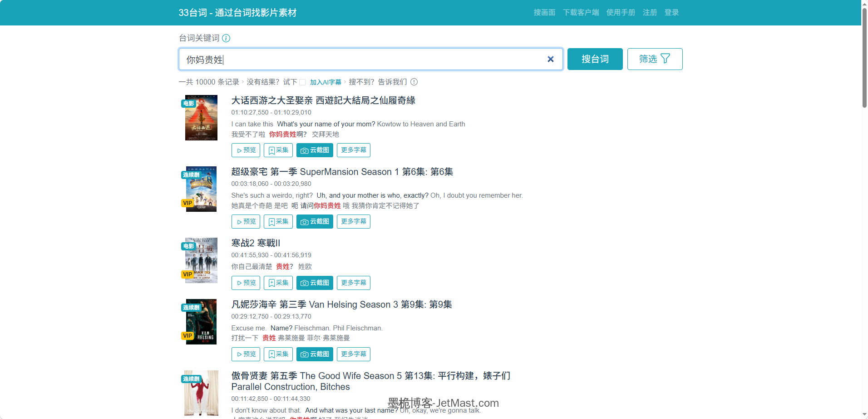Click timestamp 00:41:55,930 - 00:41:56,919
The width and height of the screenshot is (868, 419).
pos(271,255)
